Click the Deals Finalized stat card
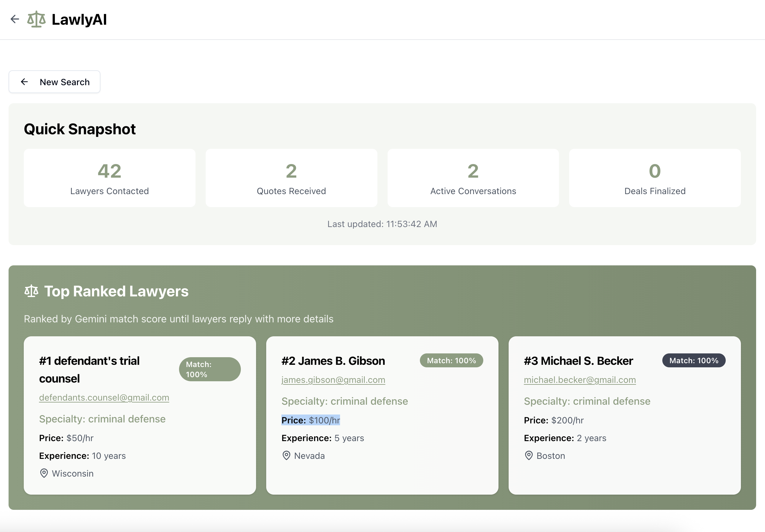The width and height of the screenshot is (765, 532). click(x=654, y=178)
